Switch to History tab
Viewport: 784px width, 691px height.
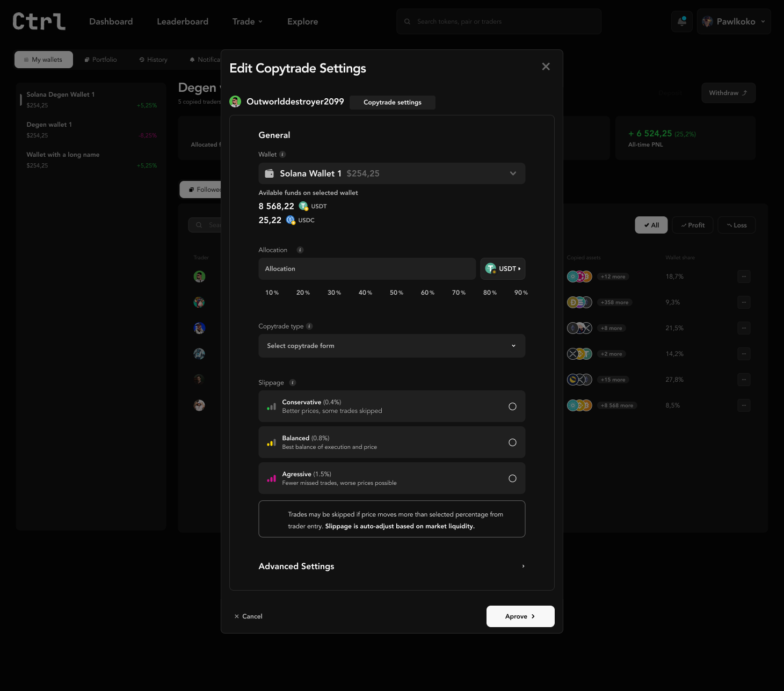coord(154,60)
